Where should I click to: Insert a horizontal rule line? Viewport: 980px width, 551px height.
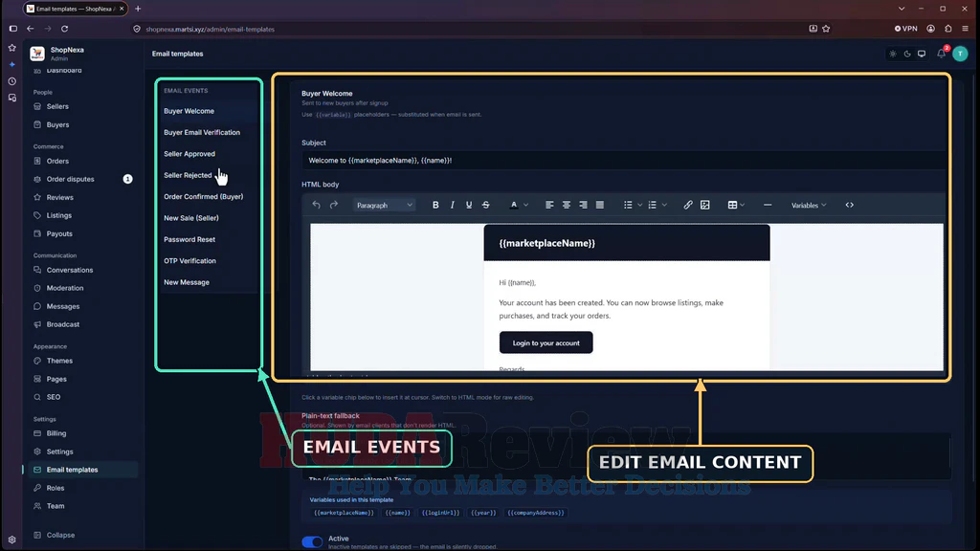pyautogui.click(x=768, y=205)
